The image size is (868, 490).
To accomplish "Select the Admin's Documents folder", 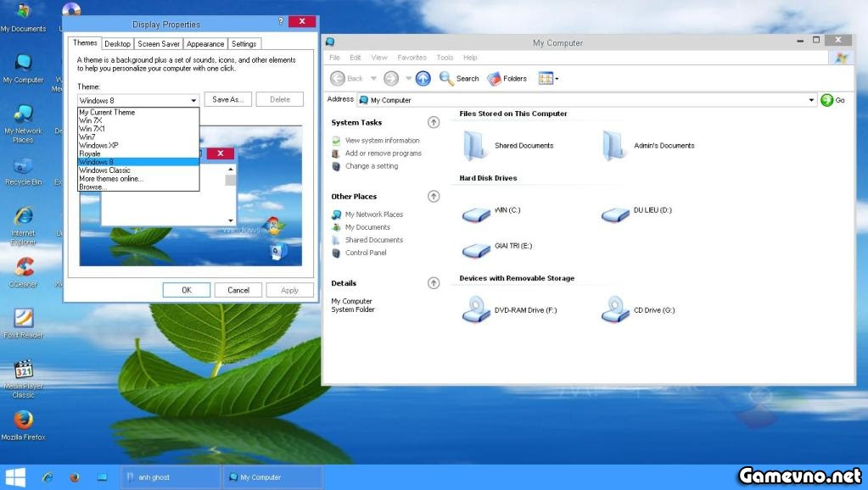I will pos(647,146).
